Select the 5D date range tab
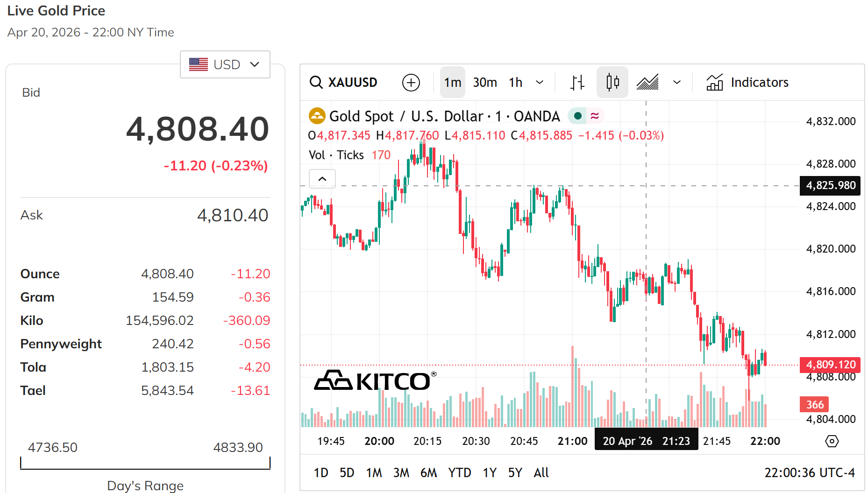The image size is (868, 493). click(x=347, y=473)
